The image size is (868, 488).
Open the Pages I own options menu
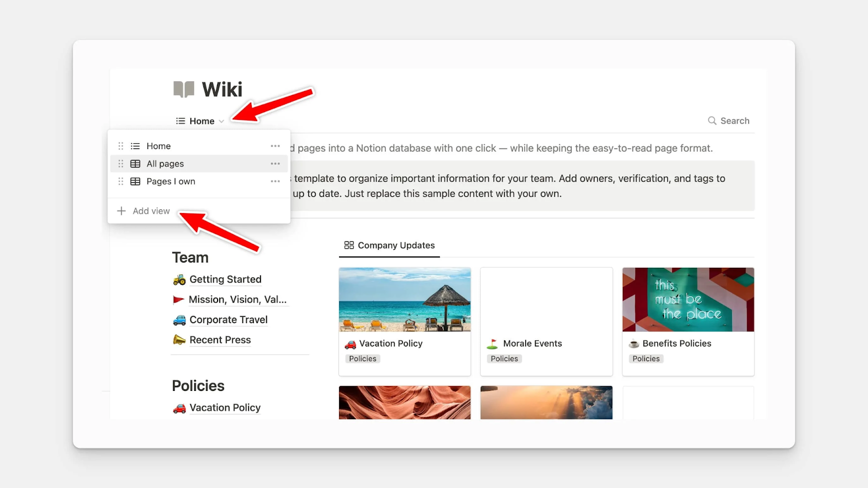tap(275, 182)
